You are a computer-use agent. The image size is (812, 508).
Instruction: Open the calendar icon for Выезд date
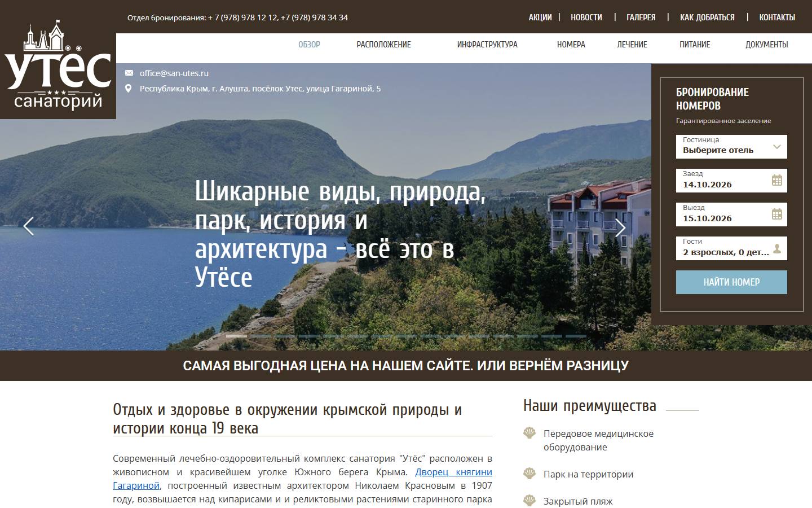(x=777, y=214)
